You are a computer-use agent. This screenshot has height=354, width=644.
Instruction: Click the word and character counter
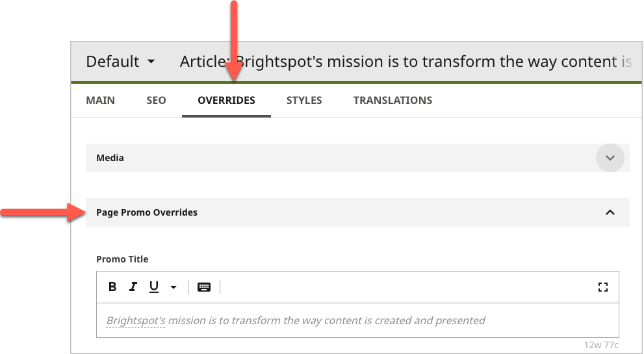(601, 344)
